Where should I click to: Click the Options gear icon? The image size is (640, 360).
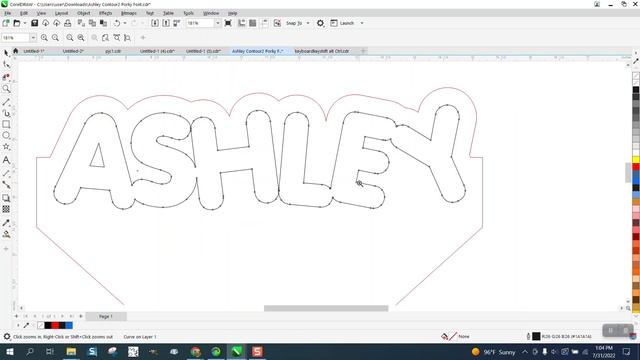(320, 23)
